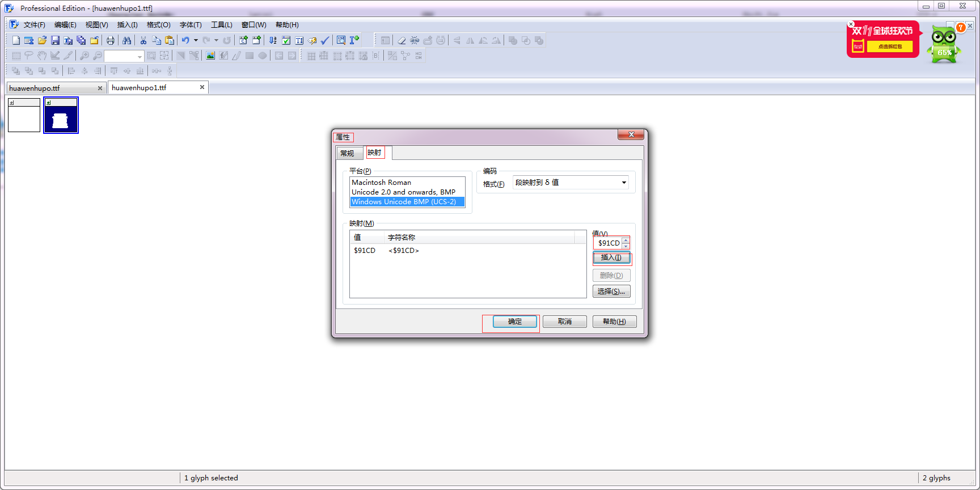
Task: Save the font using the floppy disk icon
Action: 55,40
